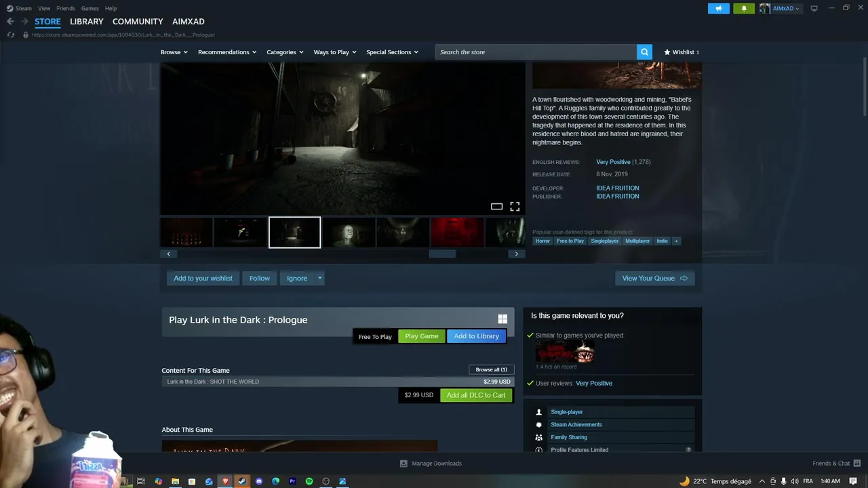Expand the AIMxAD account menu
Image resolution: width=868 pixels, height=488 pixels.
[x=786, y=8]
